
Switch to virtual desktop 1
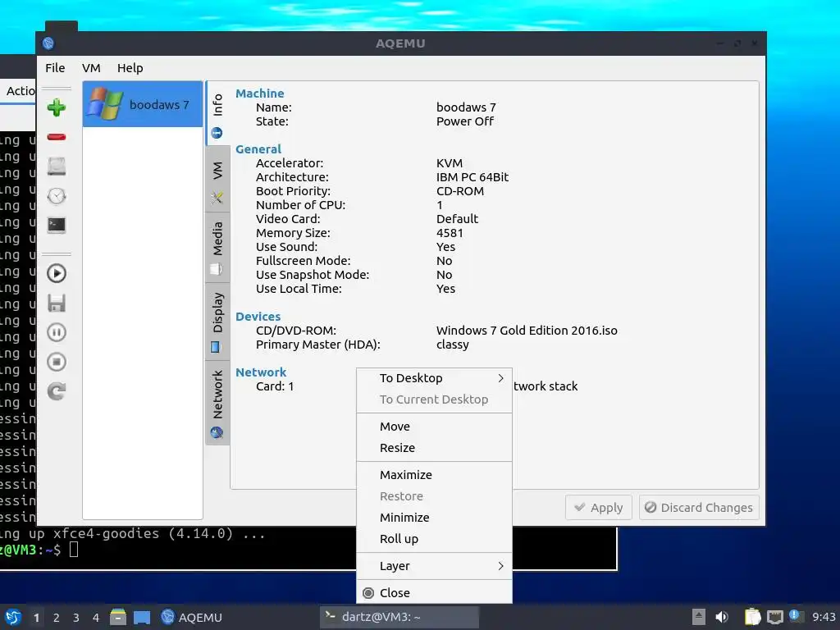36,618
